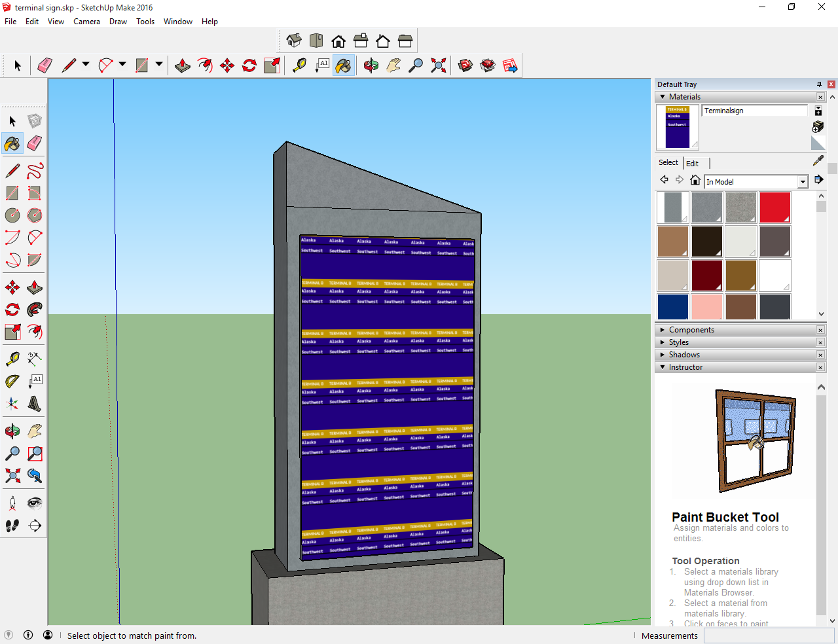Click the user sign-in status bar icon
The height and width of the screenshot is (644, 838).
48,635
